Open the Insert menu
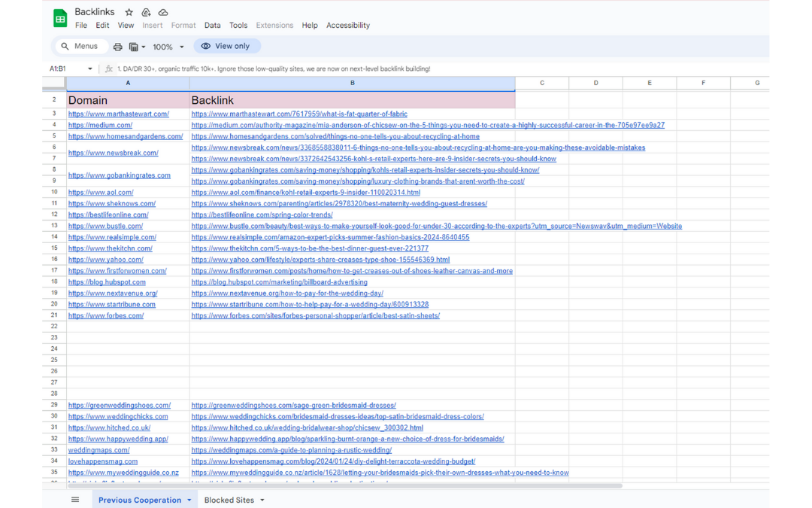Viewport: 812px width, 508px height. [152, 25]
